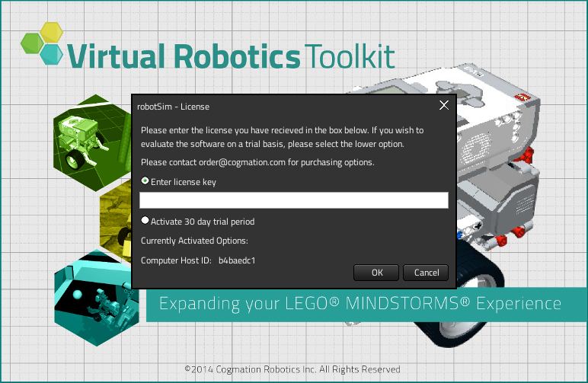The height and width of the screenshot is (383, 588).
Task: Choose Activate 30 day trial period
Action: coord(145,221)
